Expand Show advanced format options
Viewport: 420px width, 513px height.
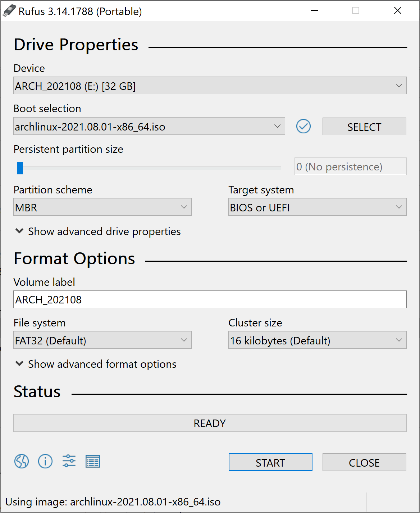96,364
